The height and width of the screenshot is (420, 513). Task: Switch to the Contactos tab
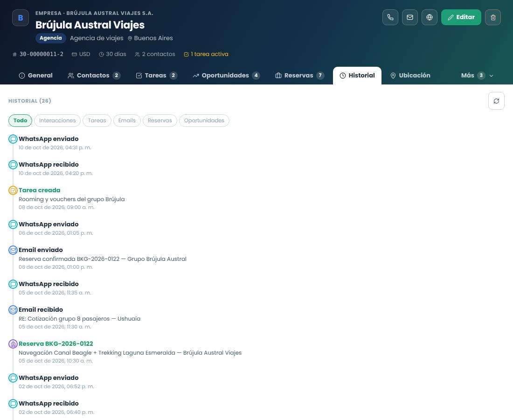click(x=94, y=76)
